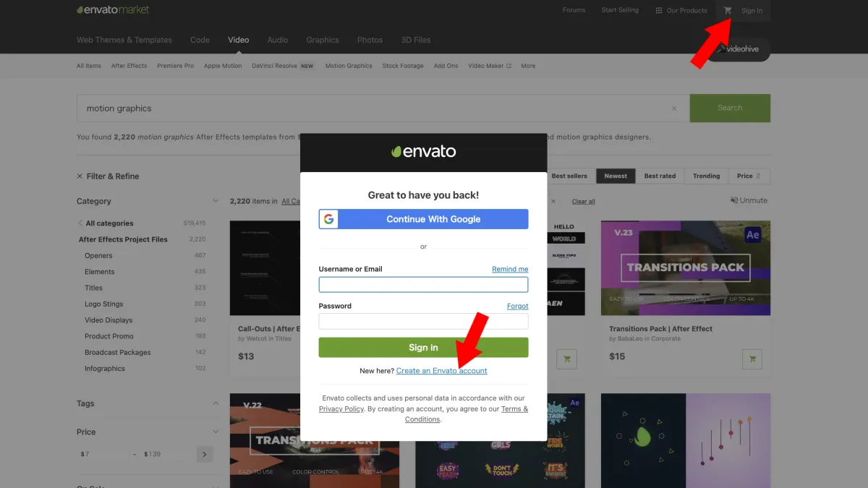Focus the Username or Email field
The width and height of the screenshot is (868, 488).
pyautogui.click(x=423, y=284)
